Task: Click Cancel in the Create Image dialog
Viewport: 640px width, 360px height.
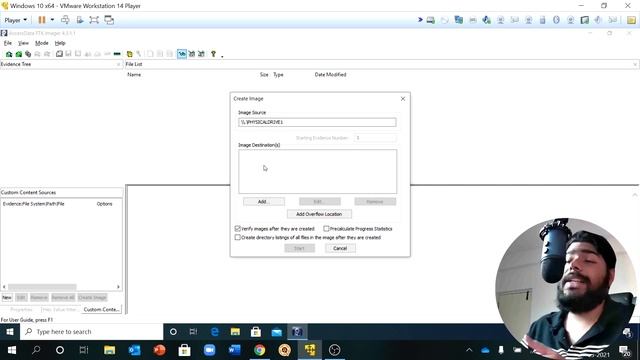Action: [340, 248]
